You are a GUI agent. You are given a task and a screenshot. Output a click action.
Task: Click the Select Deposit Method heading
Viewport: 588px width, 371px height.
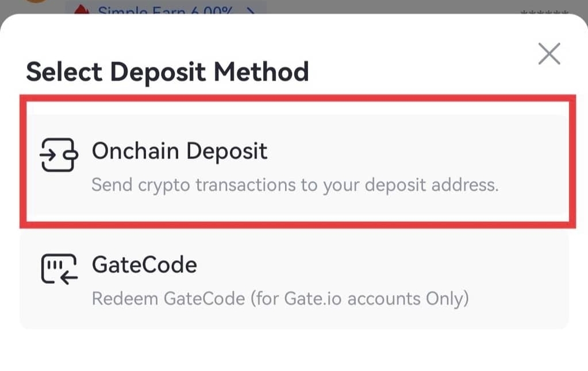tap(167, 72)
